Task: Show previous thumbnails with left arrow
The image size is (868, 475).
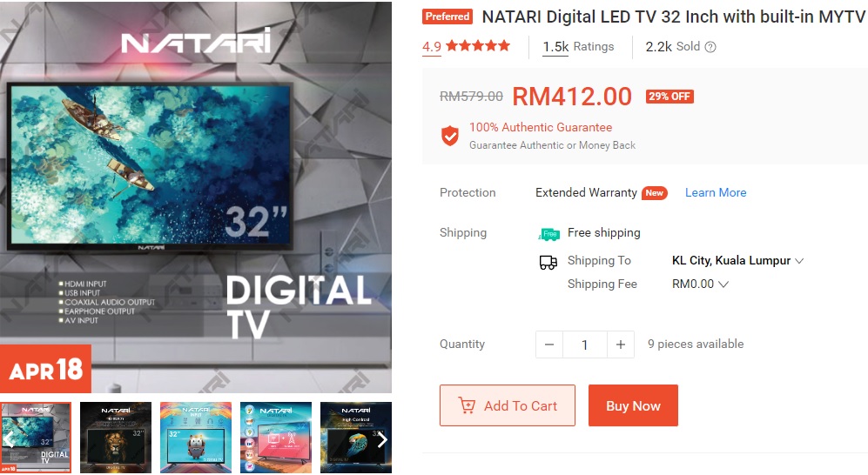Action: (9, 439)
